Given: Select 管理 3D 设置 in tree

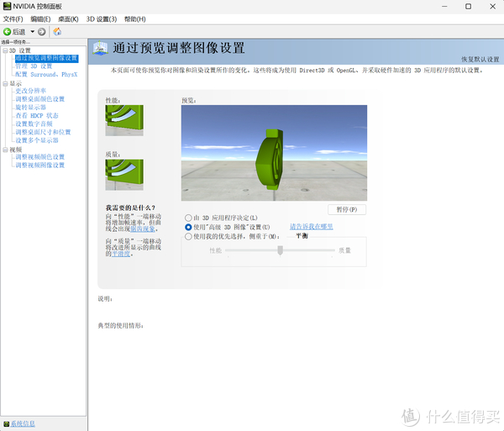Looking at the screenshot, I should click(x=34, y=66).
